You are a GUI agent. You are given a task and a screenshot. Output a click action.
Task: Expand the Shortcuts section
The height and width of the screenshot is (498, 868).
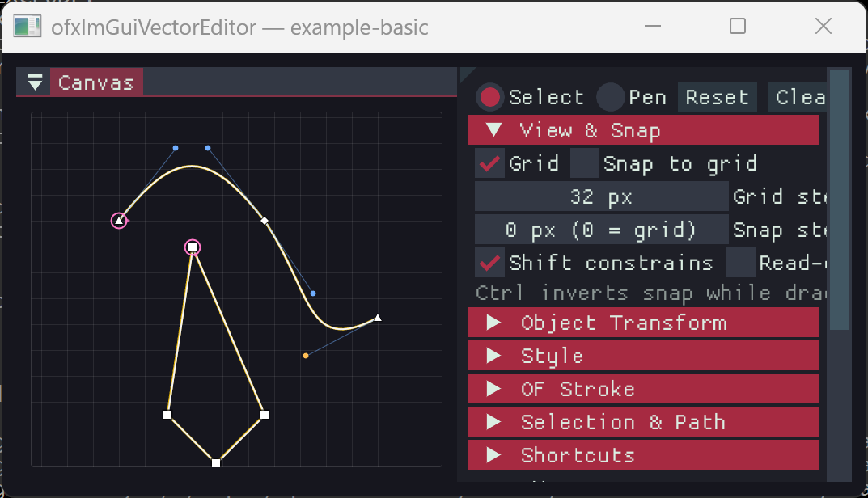643,455
